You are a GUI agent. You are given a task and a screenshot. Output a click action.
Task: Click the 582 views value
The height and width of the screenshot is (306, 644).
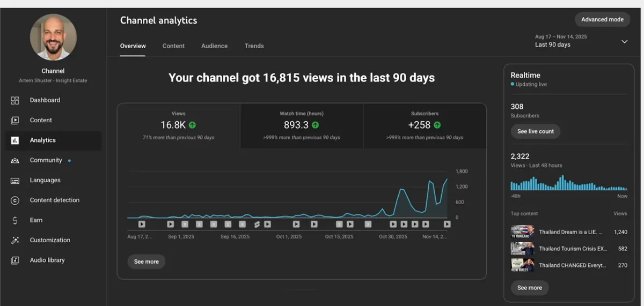pos(623,249)
